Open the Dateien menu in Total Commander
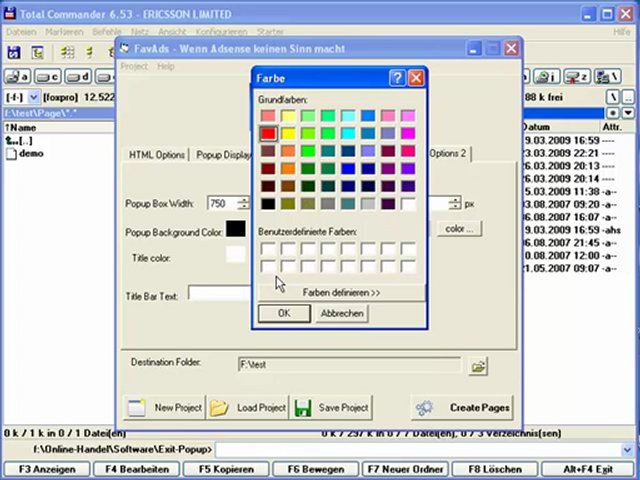This screenshot has width=640, height=480. tap(21, 32)
